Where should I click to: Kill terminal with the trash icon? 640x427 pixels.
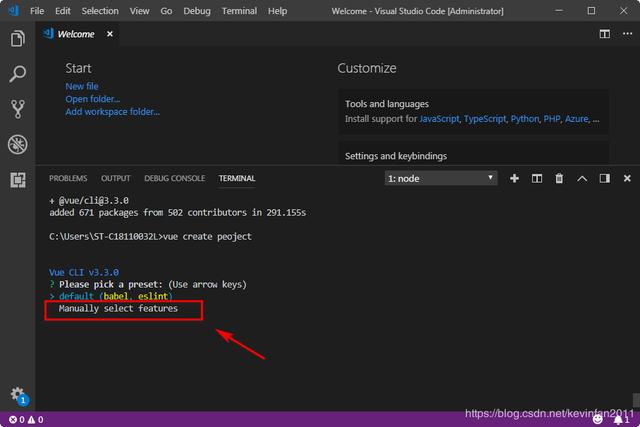(x=559, y=178)
